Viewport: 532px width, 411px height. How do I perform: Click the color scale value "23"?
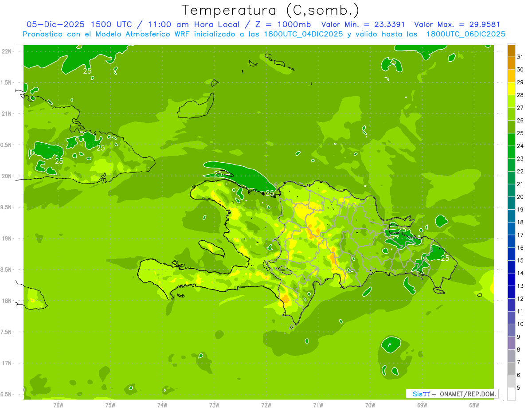[520, 159]
